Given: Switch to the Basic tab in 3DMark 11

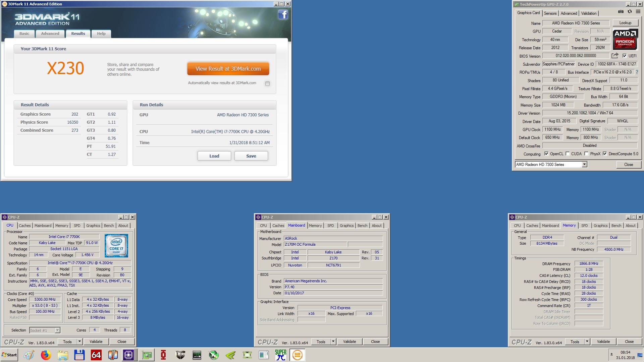Looking at the screenshot, I should click(24, 34).
